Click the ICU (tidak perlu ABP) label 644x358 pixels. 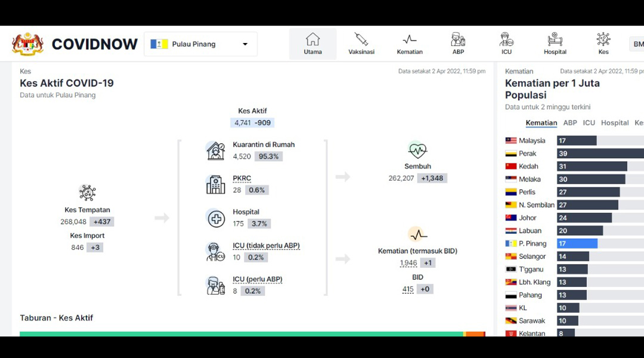pos(266,245)
